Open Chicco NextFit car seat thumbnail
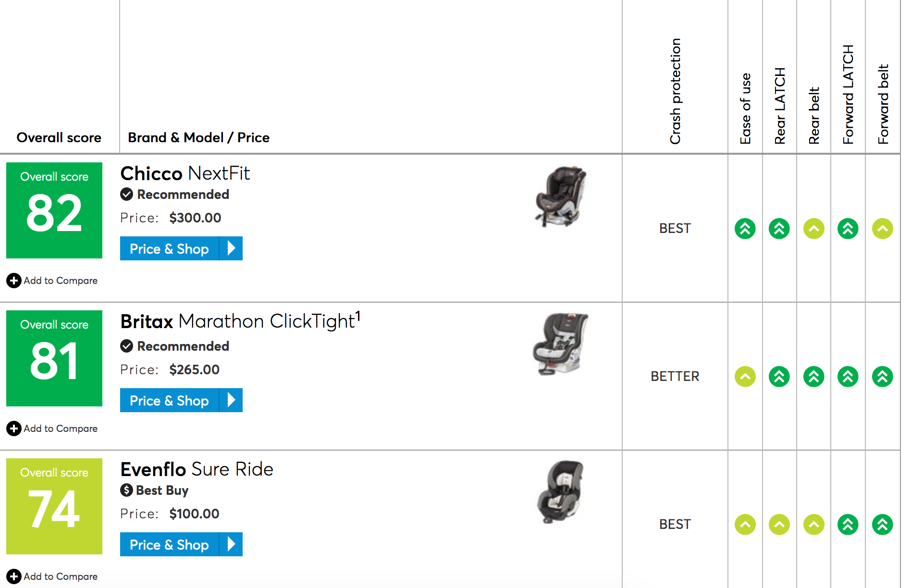Screen dimensions: 911x588 point(560,197)
